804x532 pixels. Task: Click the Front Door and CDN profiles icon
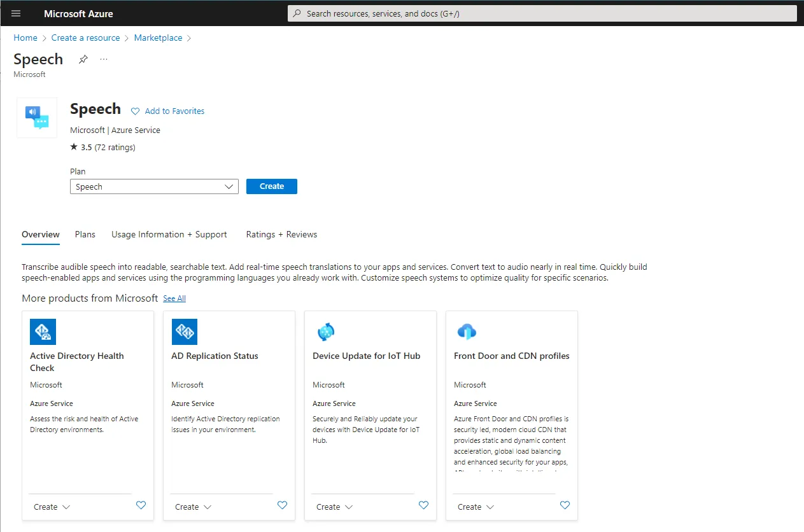pos(467,332)
